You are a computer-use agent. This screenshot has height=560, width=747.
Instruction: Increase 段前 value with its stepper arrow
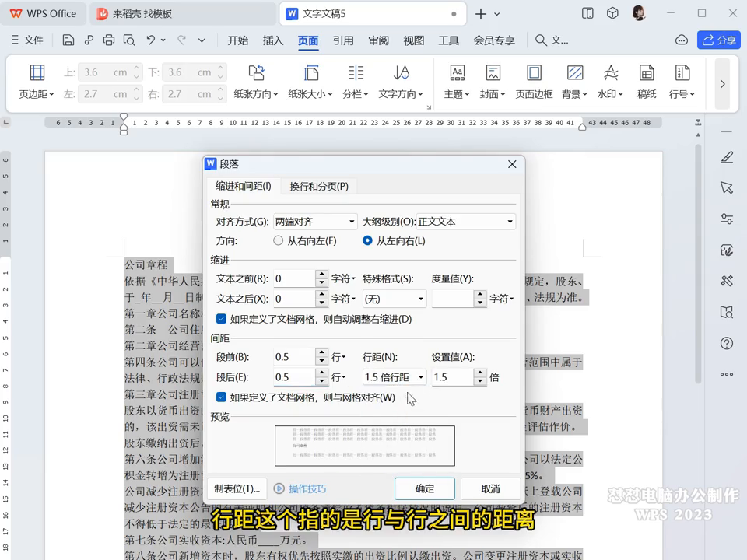click(x=323, y=352)
